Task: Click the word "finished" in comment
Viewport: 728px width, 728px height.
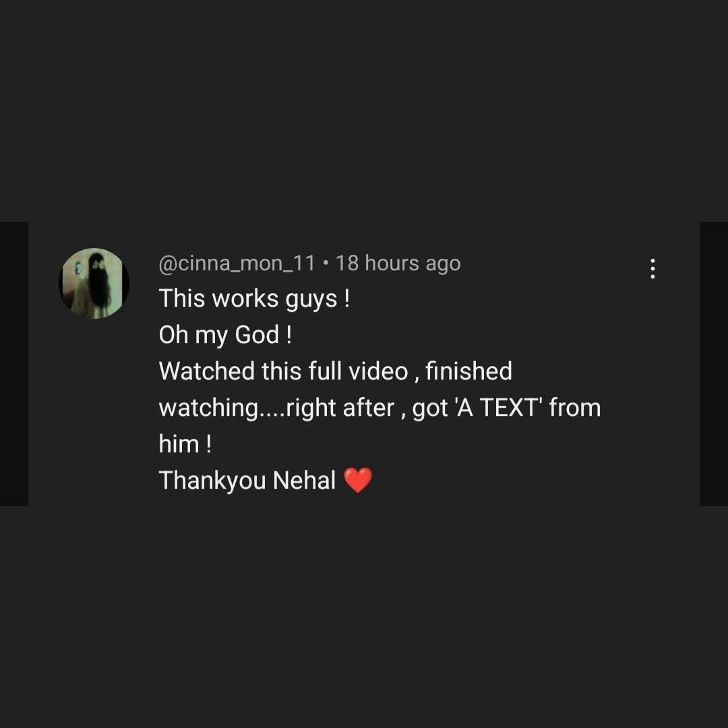Action: [468, 371]
